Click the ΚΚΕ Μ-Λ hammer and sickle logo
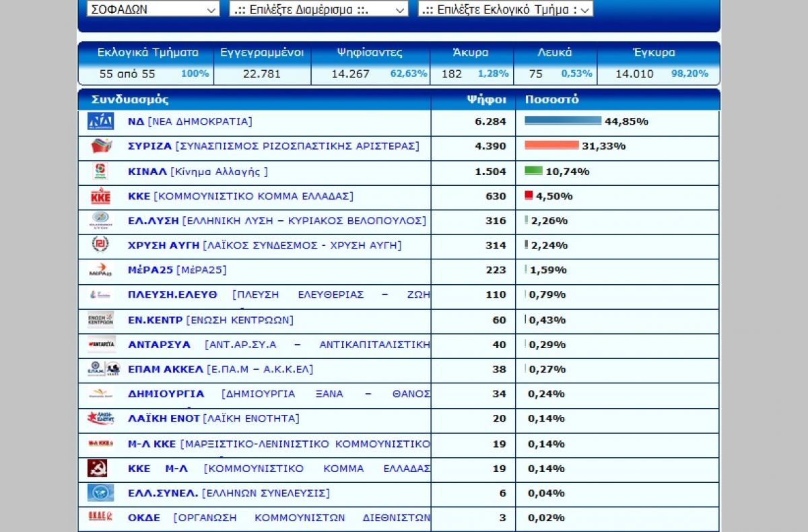808x532 pixels. point(98,468)
